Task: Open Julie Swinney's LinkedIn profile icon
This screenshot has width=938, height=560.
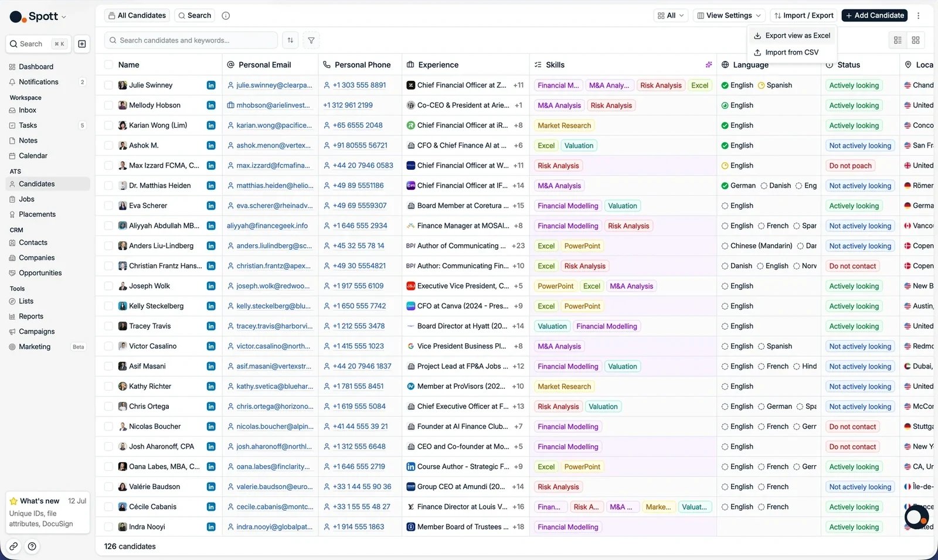Action: [x=211, y=86]
